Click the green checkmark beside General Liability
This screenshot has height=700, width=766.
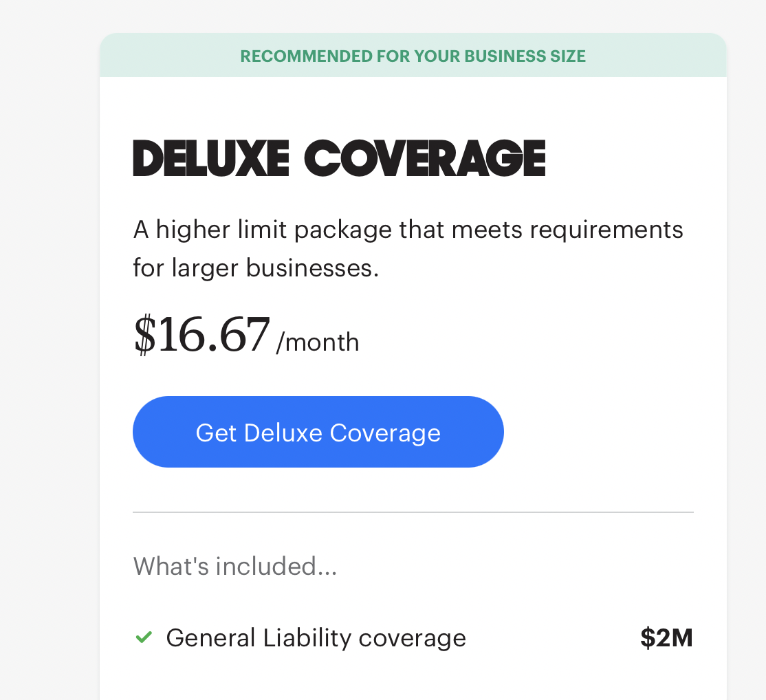click(x=144, y=638)
